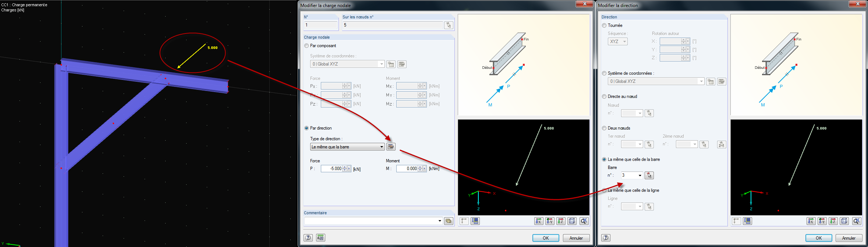Click view in Z direction icon in direction dialog
The height and width of the screenshot is (247, 868).
click(x=833, y=221)
